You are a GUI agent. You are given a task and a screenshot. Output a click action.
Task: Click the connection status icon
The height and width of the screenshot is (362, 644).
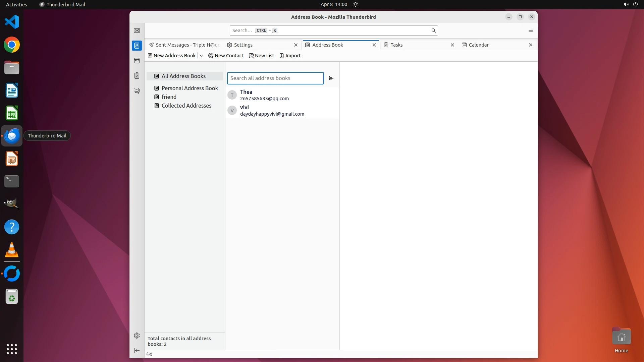tap(149, 354)
